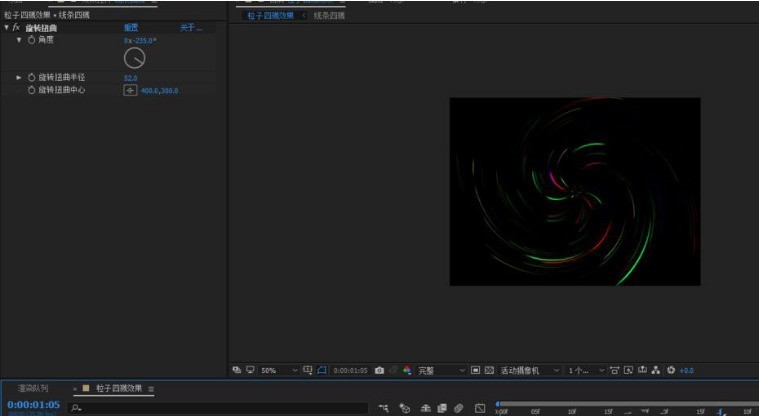Toggle mask and shape path visibility

point(322,370)
